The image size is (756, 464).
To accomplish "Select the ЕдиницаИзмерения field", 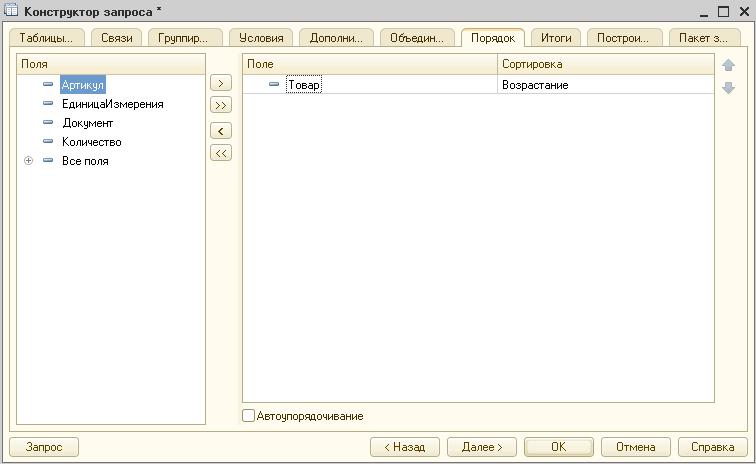I will pos(112,104).
